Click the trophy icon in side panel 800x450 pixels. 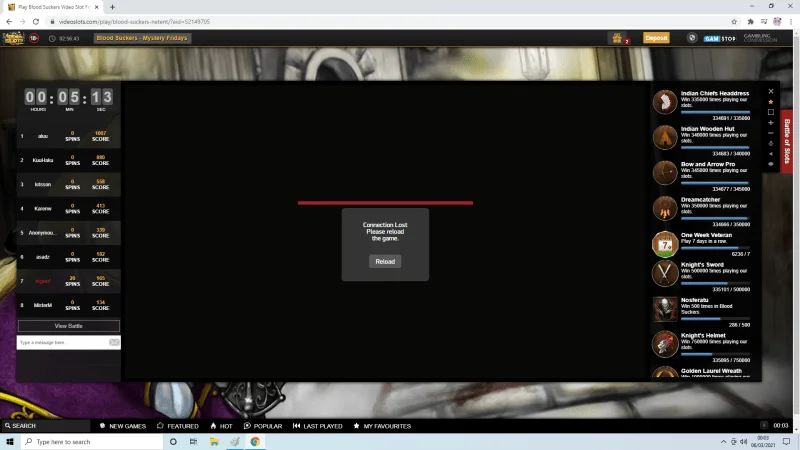771,143
